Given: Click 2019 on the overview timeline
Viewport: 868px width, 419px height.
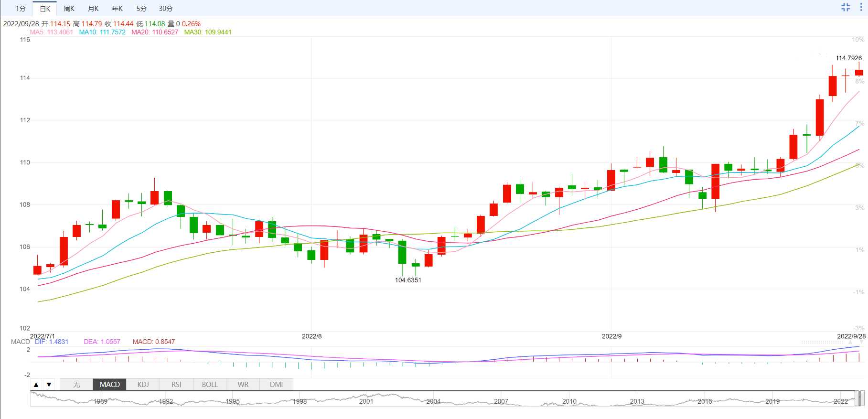Looking at the screenshot, I should [772, 401].
